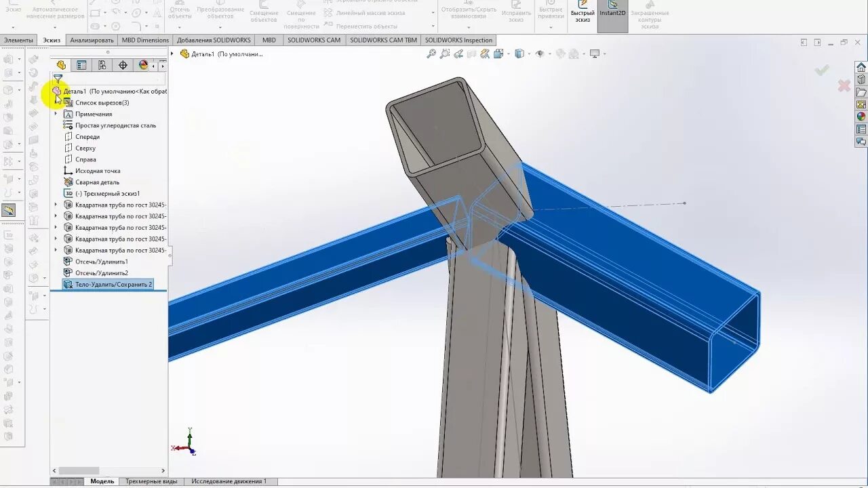Confirm with the green checkmark corner icon

coord(822,70)
